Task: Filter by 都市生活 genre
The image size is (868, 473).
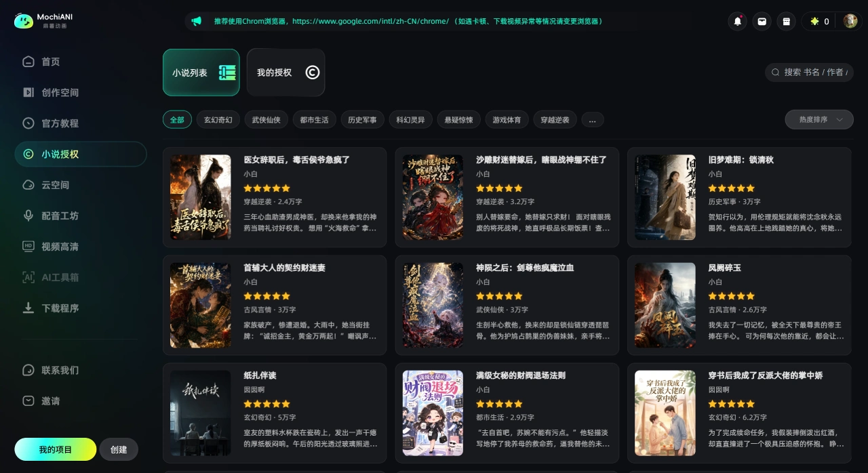Action: coord(315,120)
